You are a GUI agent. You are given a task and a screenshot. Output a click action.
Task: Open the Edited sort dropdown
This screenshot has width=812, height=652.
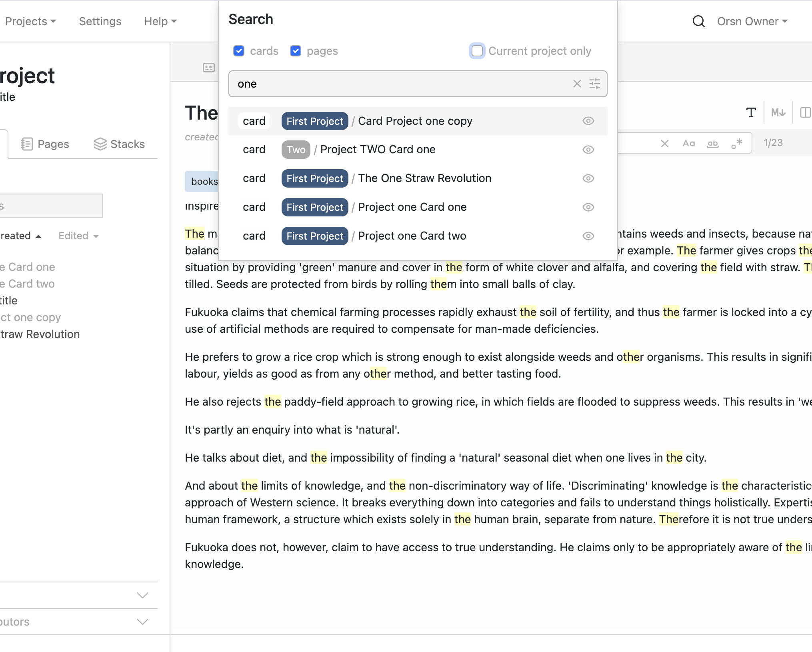click(79, 236)
